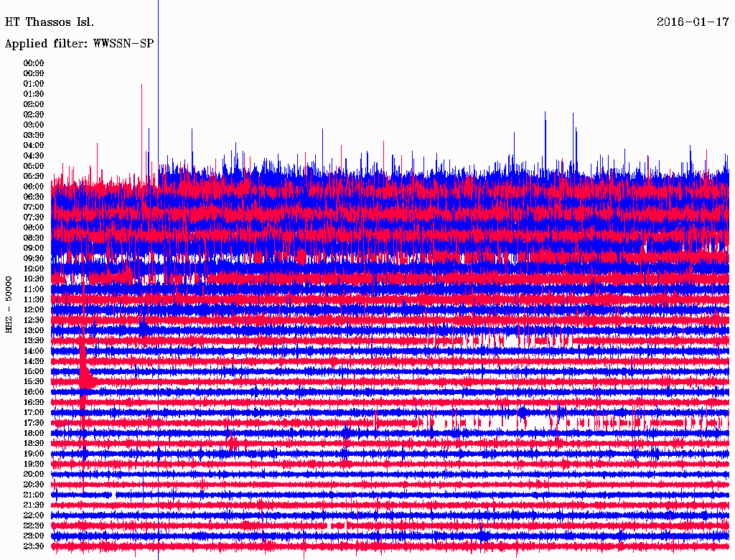Select the 20:30 time label
Screen dimensions: 735x560
click(34, 485)
